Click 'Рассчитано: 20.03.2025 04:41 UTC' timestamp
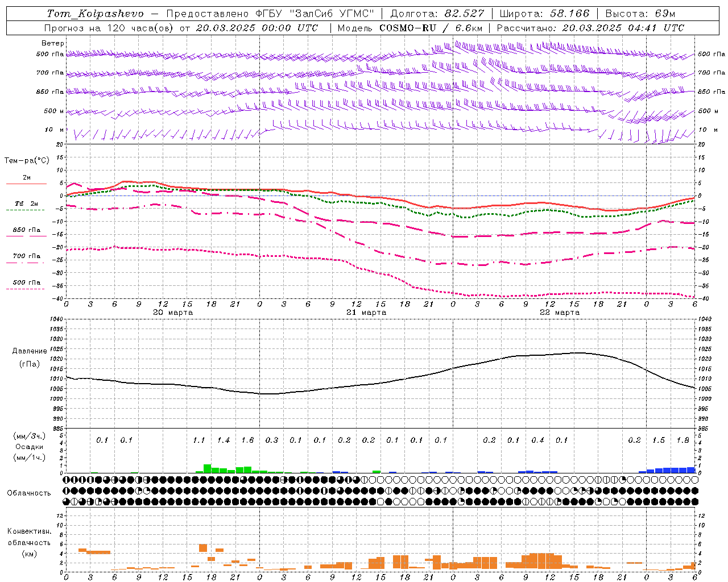This screenshot has width=728, height=582. click(590, 28)
